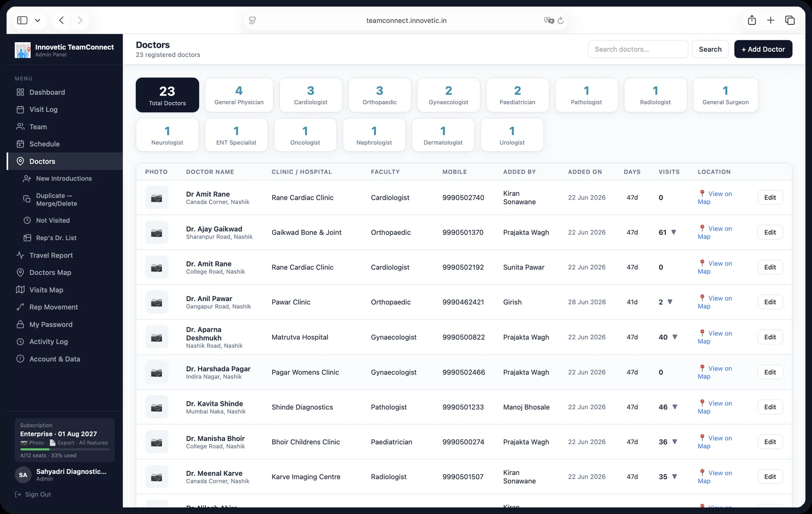Open the Sahyadri Diagnostic admin profile
Image resolution: width=812 pixels, height=514 pixels.
click(64, 475)
